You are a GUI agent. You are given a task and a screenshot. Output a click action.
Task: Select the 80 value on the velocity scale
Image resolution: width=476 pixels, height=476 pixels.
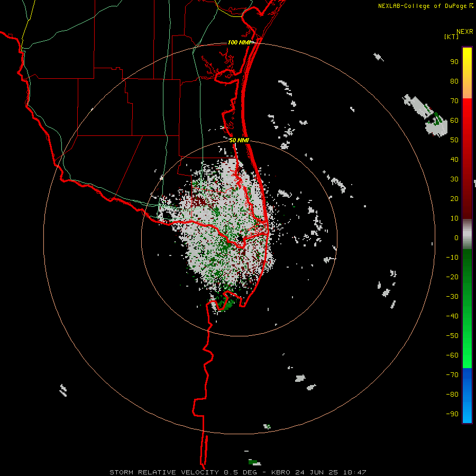click(x=454, y=81)
